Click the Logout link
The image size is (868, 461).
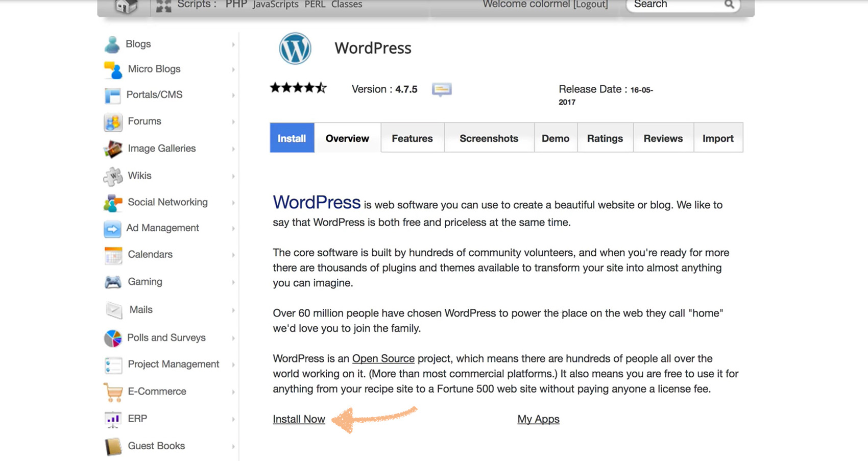coord(591,5)
